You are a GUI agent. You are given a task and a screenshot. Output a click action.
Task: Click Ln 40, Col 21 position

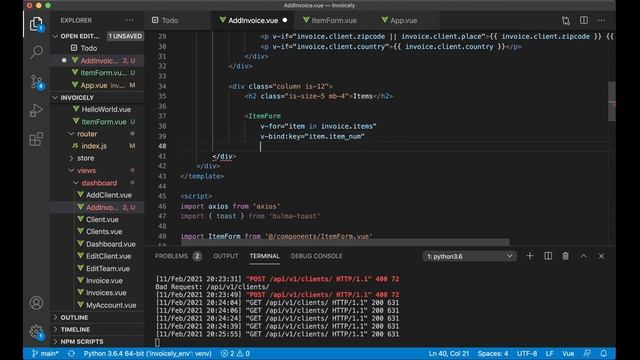pyautogui.click(x=449, y=353)
